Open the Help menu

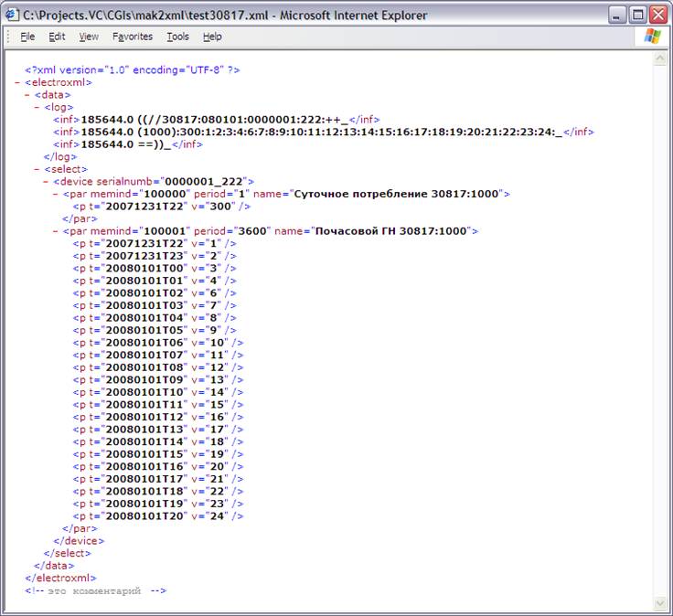(x=212, y=37)
